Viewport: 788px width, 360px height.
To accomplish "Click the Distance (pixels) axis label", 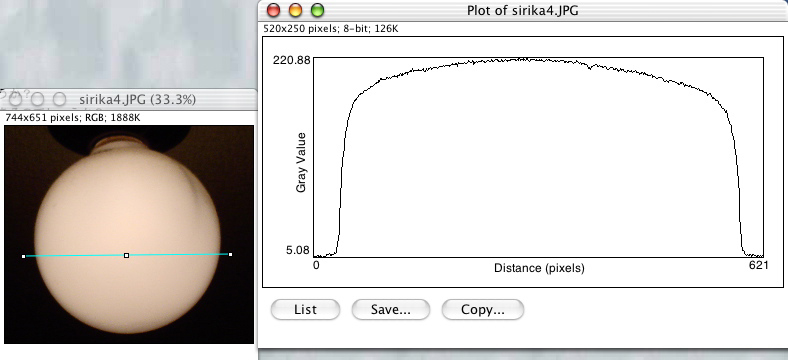I will 539,268.
